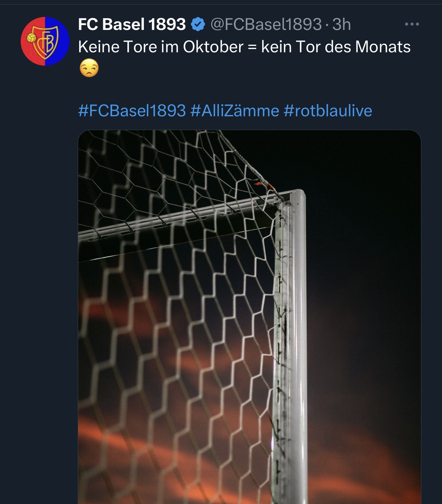Open the #FCBasel1893 hashtag

[132, 111]
